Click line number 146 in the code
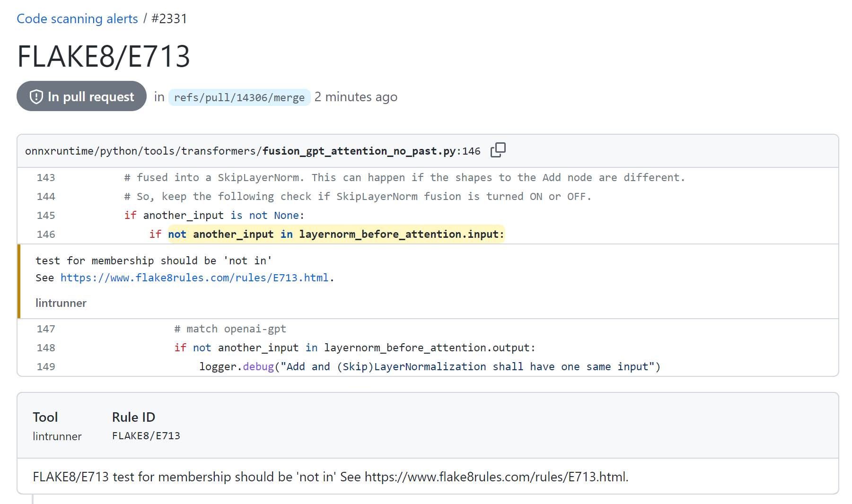 46,234
